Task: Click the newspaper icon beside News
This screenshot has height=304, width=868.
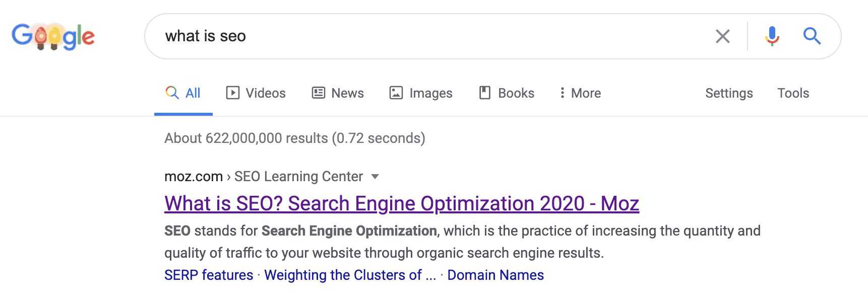Action: coord(319,93)
